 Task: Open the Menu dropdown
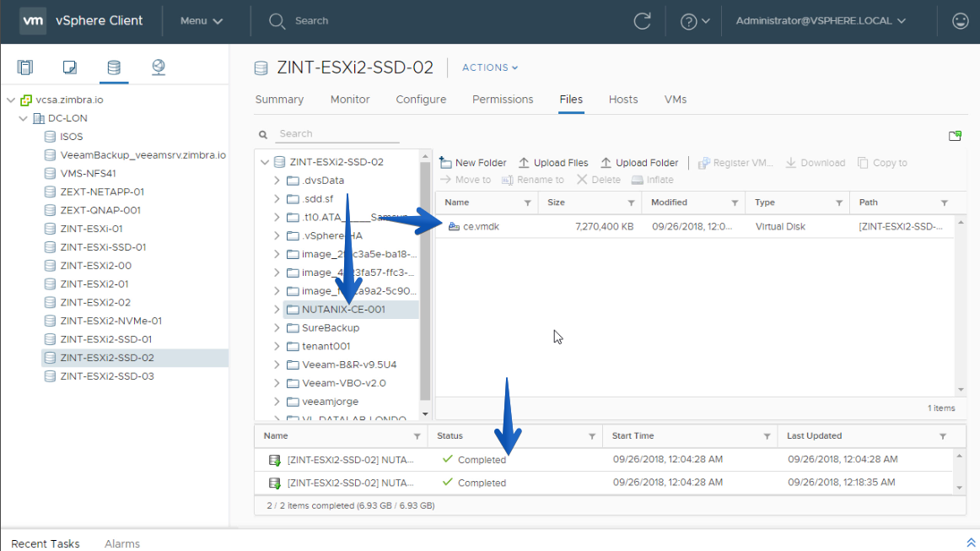click(x=202, y=20)
